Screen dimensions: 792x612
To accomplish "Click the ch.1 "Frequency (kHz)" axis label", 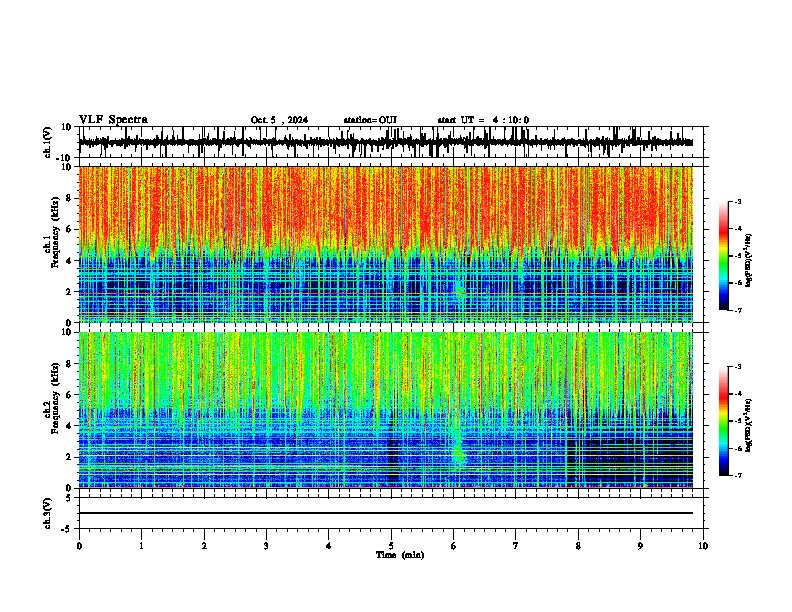I will 56,232.
